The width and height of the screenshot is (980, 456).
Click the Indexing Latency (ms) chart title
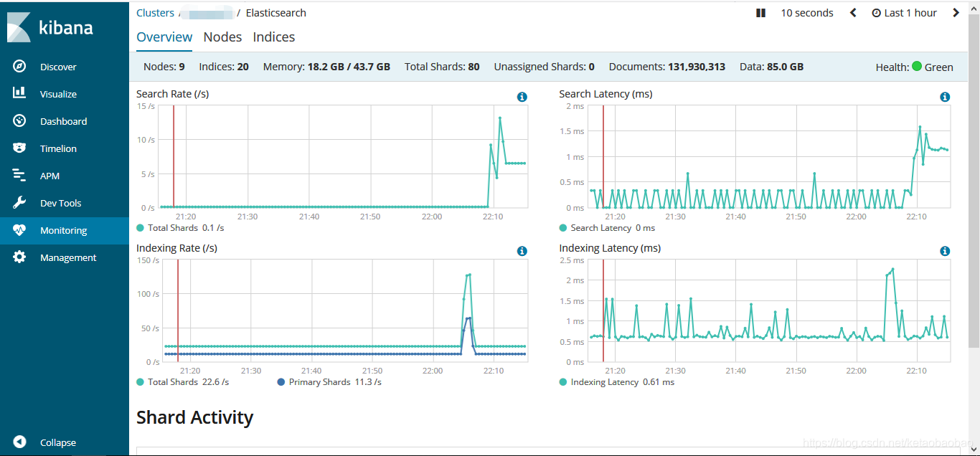click(x=610, y=248)
